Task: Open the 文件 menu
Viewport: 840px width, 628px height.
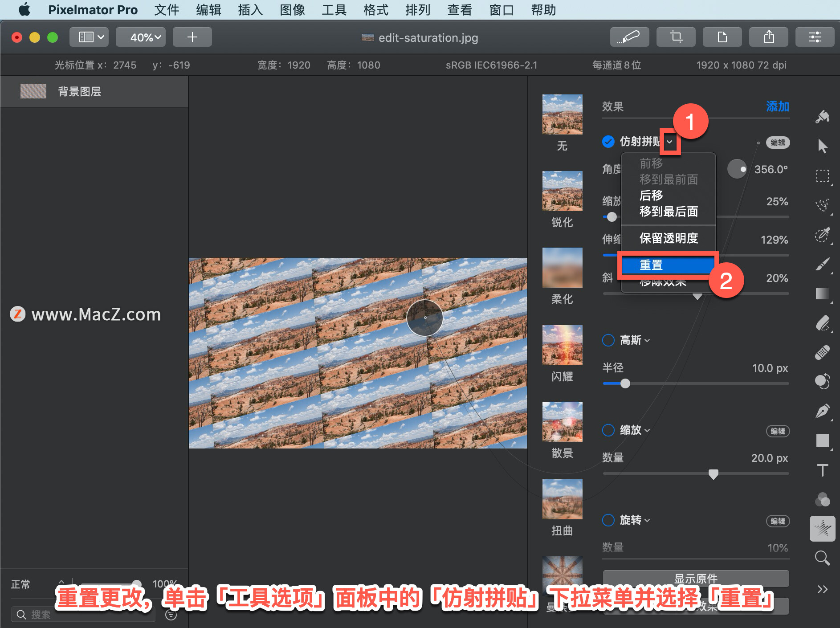Action: tap(167, 9)
